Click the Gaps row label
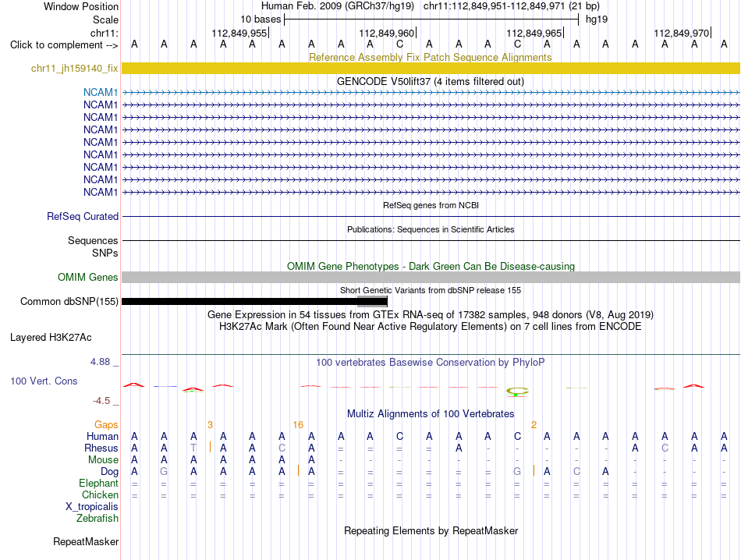This screenshot has width=741, height=560. 106,425
